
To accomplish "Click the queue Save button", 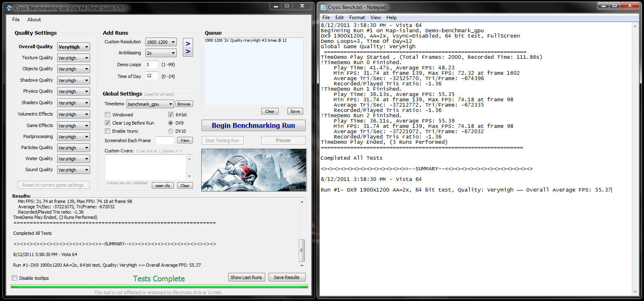I will click(295, 111).
